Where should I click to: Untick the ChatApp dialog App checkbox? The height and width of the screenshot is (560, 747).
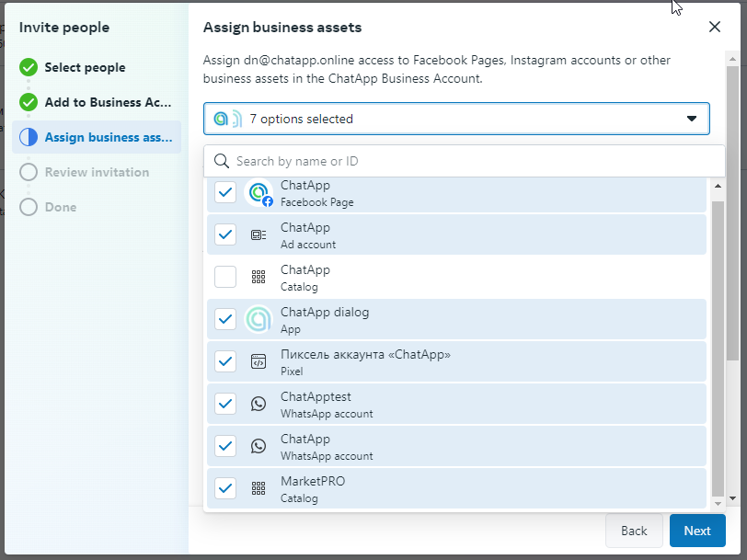pyautogui.click(x=225, y=319)
